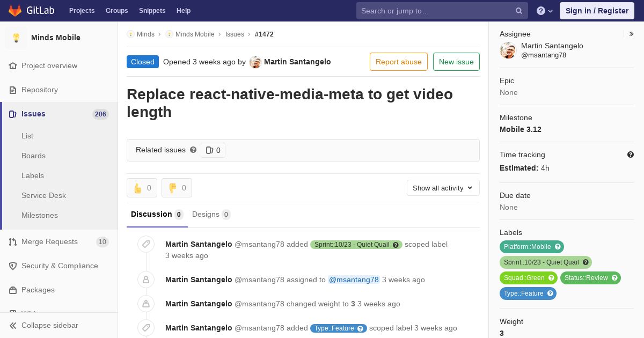Click the Minds Mobile breadcrumb link

click(x=195, y=34)
